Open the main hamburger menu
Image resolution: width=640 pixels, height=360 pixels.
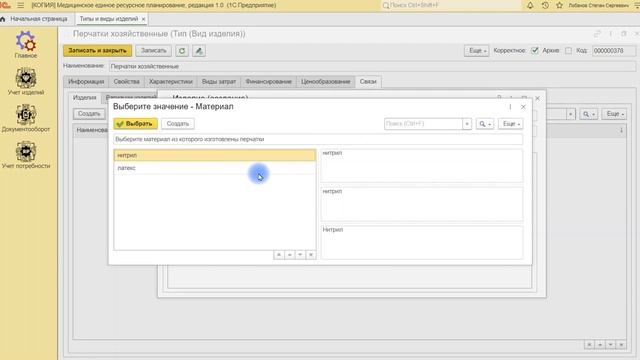point(20,5)
